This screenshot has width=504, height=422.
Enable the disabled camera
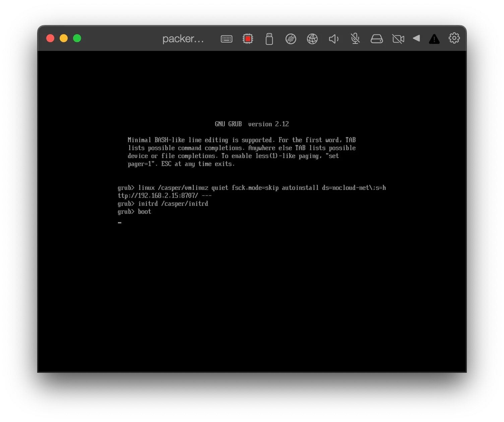coord(398,39)
